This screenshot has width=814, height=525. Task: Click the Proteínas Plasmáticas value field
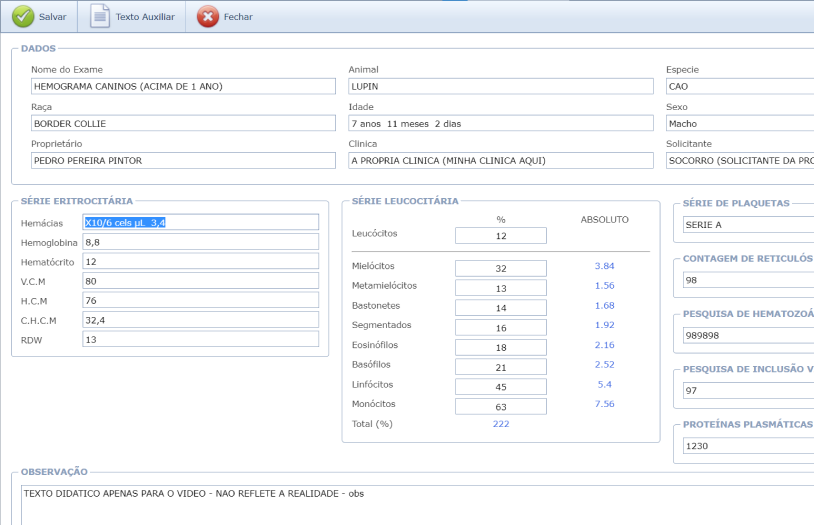tap(746, 447)
